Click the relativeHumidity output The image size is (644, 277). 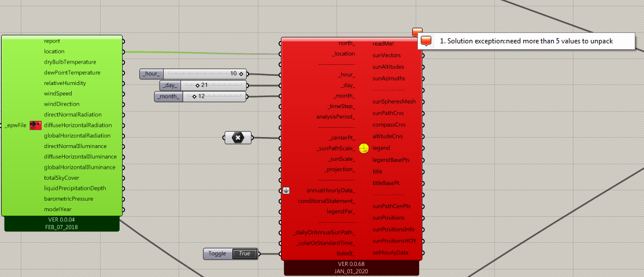65,83
